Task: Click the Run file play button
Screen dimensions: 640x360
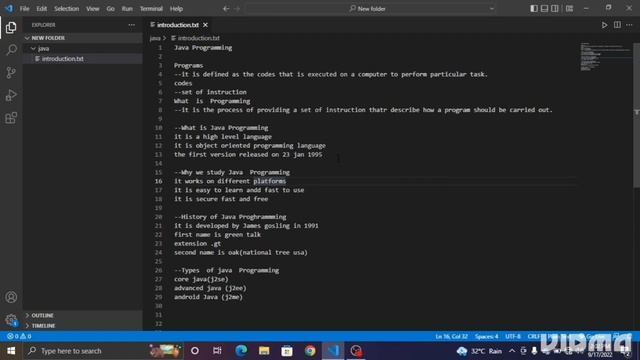Action: 604,25
